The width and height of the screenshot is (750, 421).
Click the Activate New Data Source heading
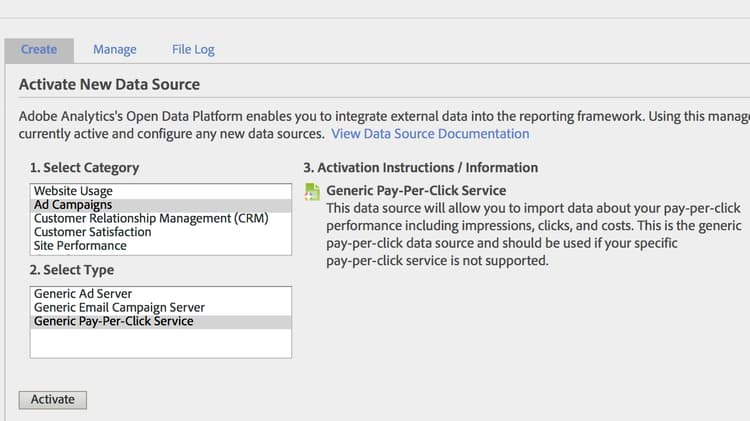pos(109,84)
